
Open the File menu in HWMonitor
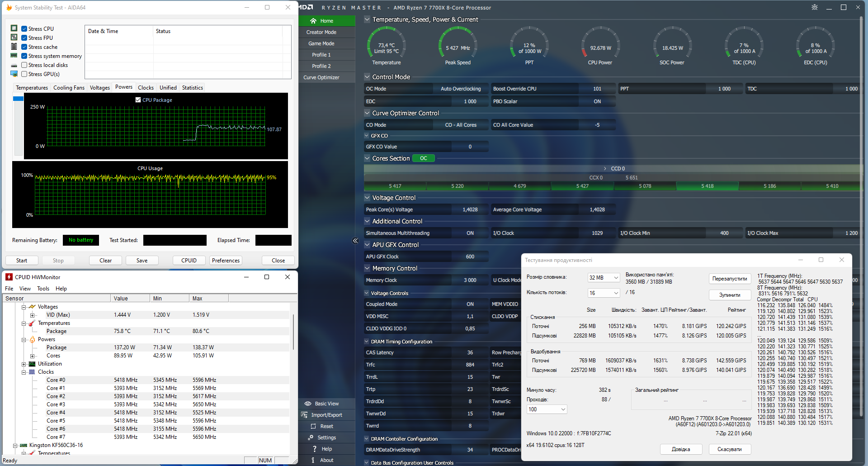coord(9,289)
